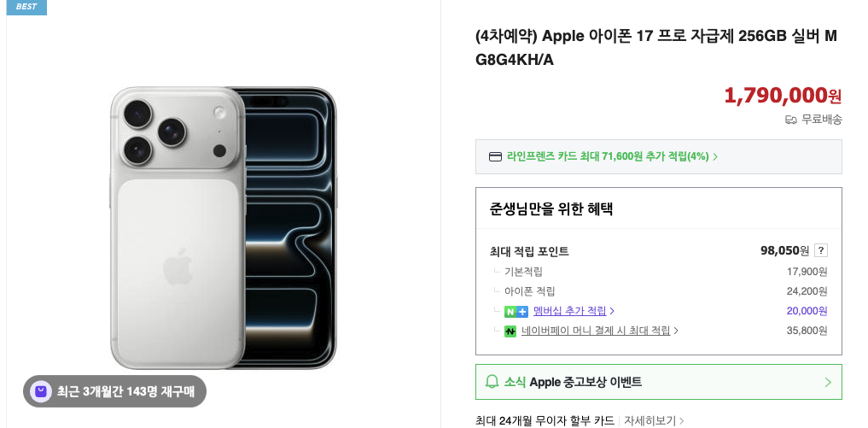Viewport: 868px width, 428px height.
Task: Click the free shipping truck icon
Action: (x=790, y=120)
